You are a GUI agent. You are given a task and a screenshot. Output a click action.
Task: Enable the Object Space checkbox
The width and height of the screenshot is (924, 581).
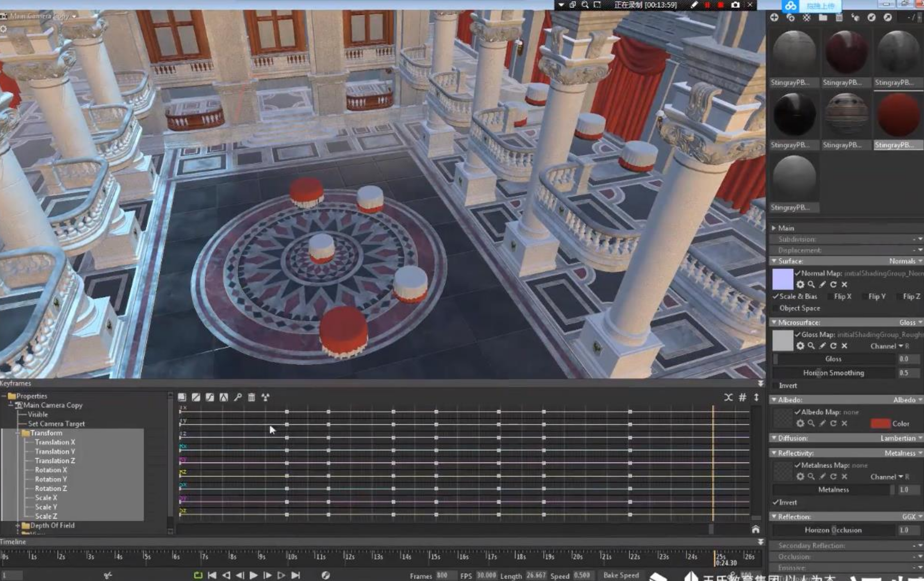tap(775, 308)
